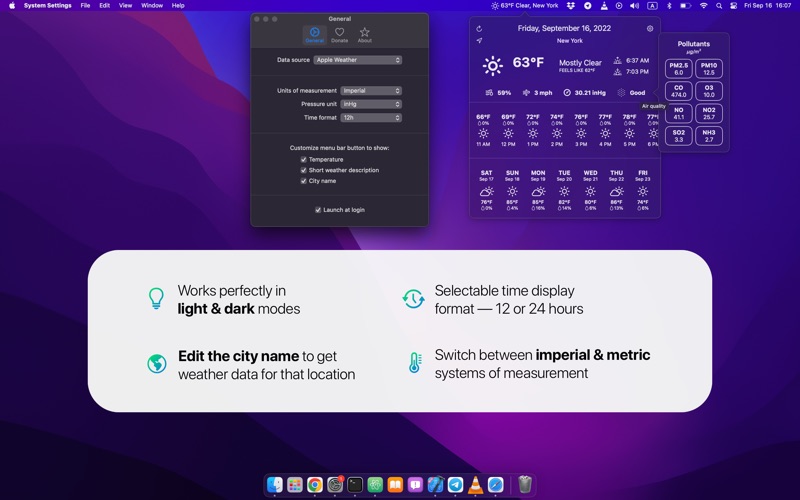The width and height of the screenshot is (800, 500).
Task: Open the File menu
Action: [x=85, y=6]
